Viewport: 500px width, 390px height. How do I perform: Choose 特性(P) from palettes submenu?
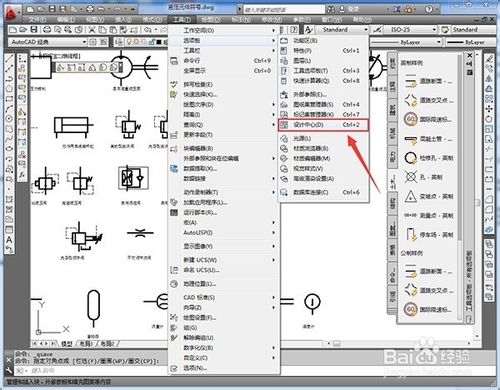coord(324,51)
